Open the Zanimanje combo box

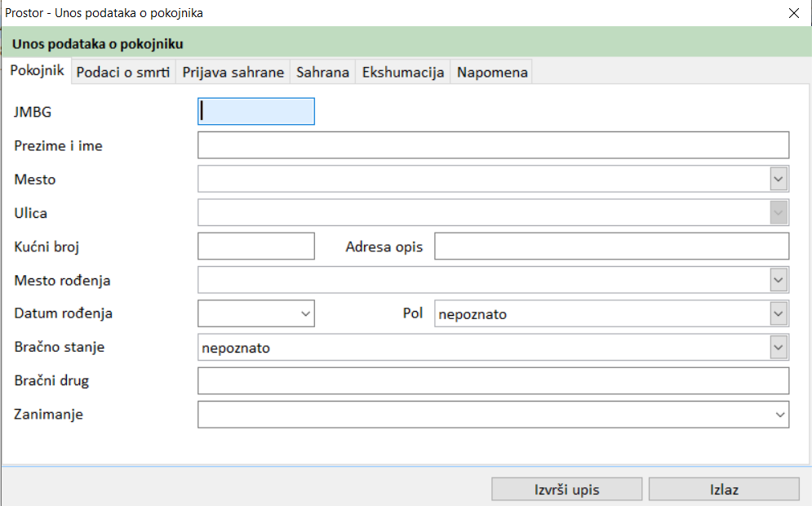click(x=779, y=415)
